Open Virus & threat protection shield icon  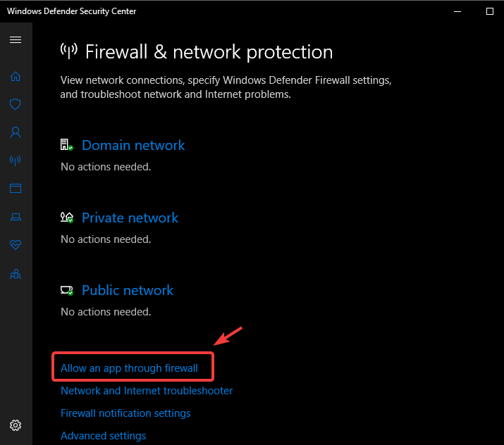16,104
